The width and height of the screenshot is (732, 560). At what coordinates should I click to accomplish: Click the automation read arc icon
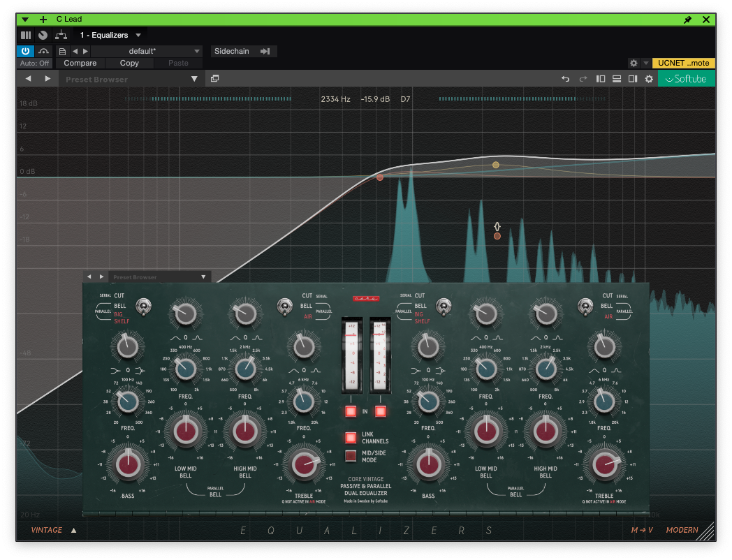(x=43, y=52)
